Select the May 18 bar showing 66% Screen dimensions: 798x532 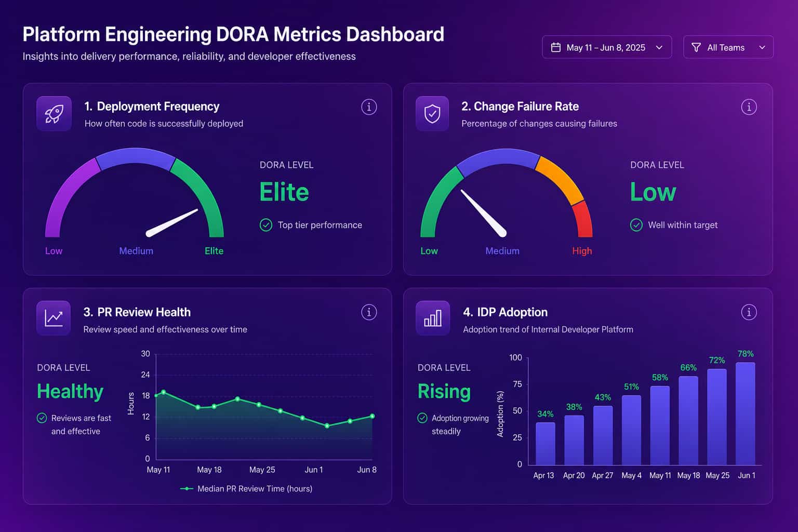[x=688, y=420]
